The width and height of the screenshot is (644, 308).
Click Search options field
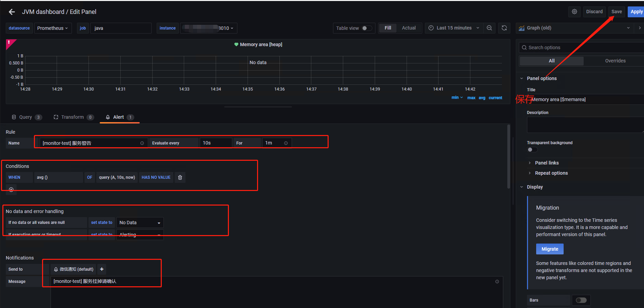(x=581, y=47)
